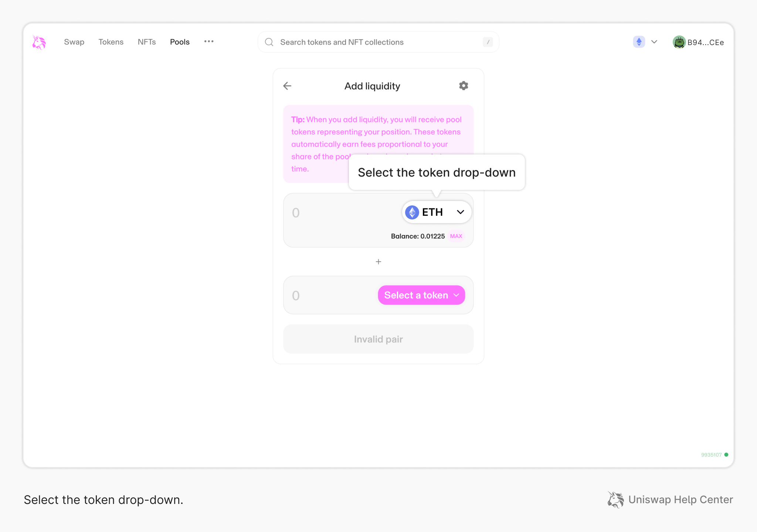Click the Ethereum logo next to ETH
Image resolution: width=757 pixels, height=532 pixels.
point(412,212)
